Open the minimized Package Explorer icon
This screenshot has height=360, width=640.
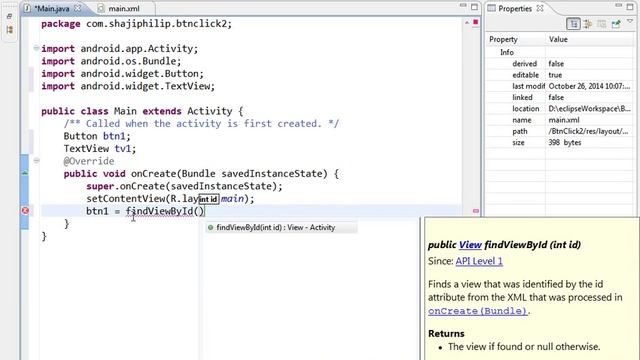pyautogui.click(x=9, y=30)
